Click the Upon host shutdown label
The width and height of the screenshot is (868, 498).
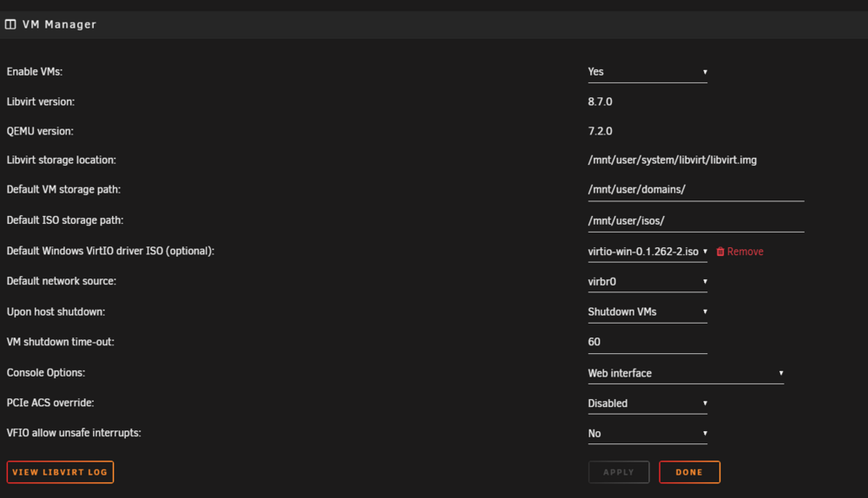coord(56,312)
